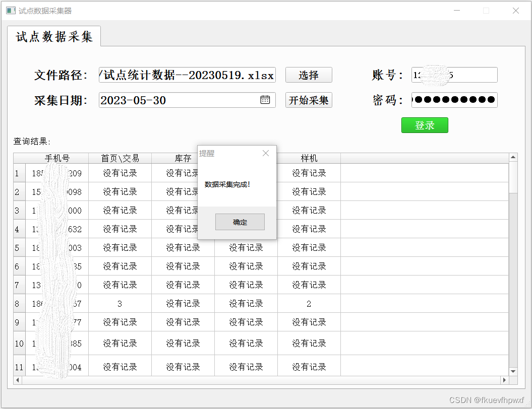Click the 查询结果 label

point(32,141)
